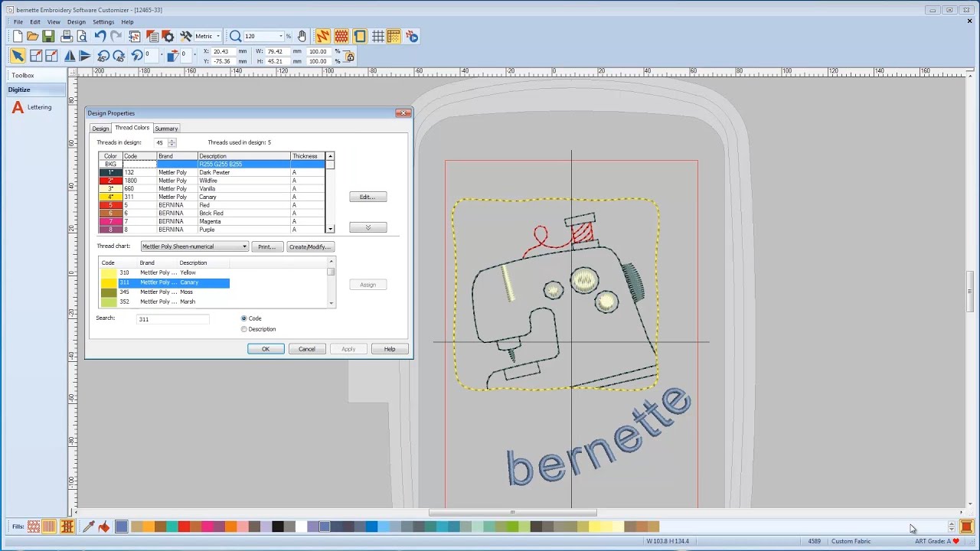
Task: Click current color swatch beside paint bucket
Action: (122, 527)
